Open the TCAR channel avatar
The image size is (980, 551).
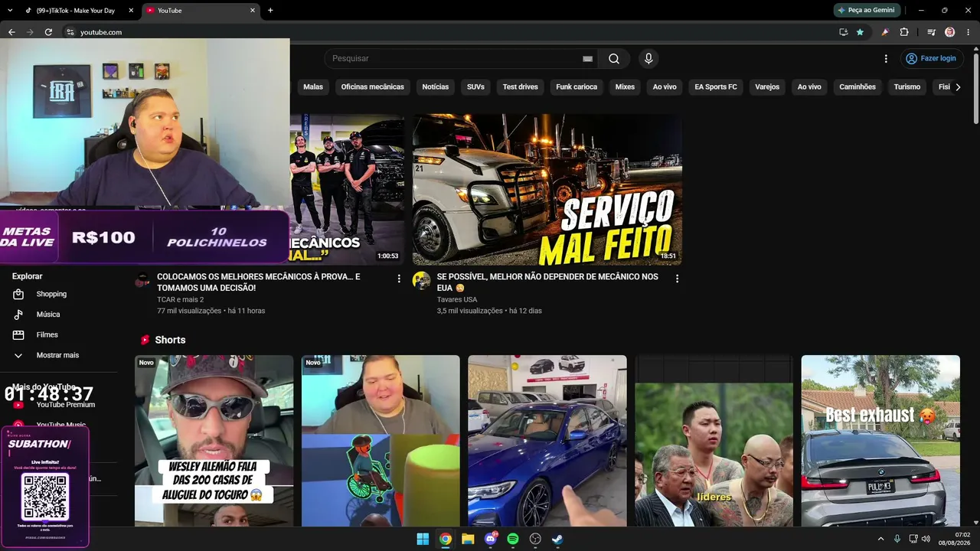142,280
